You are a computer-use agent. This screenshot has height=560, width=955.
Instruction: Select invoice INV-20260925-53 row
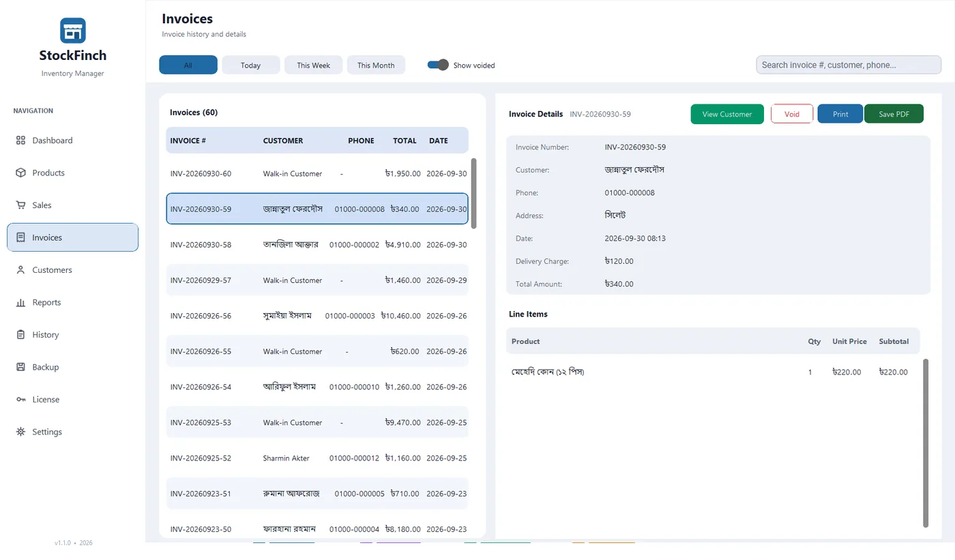pos(317,422)
